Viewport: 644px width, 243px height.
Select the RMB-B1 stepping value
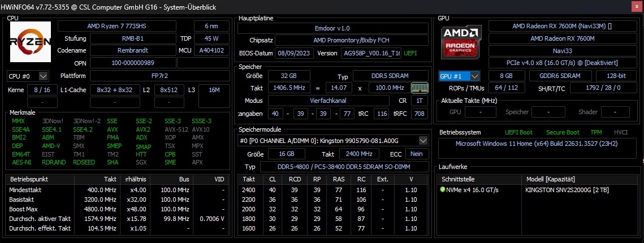point(133,38)
